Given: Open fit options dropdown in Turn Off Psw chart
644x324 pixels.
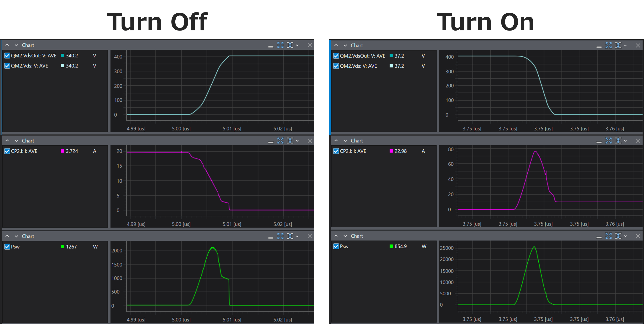Looking at the screenshot, I should [297, 236].
